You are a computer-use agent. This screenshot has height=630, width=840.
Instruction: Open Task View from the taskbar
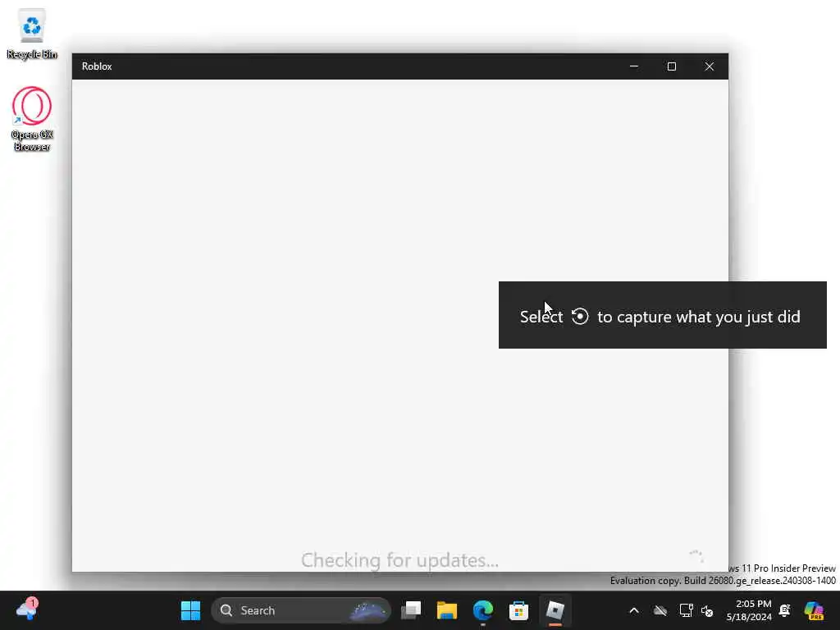(x=411, y=610)
